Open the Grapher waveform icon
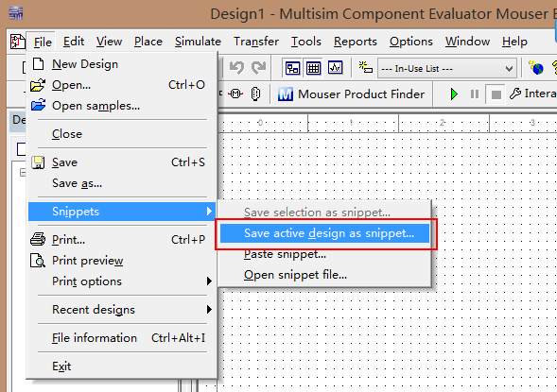557x392 pixels. pyautogui.click(x=336, y=68)
